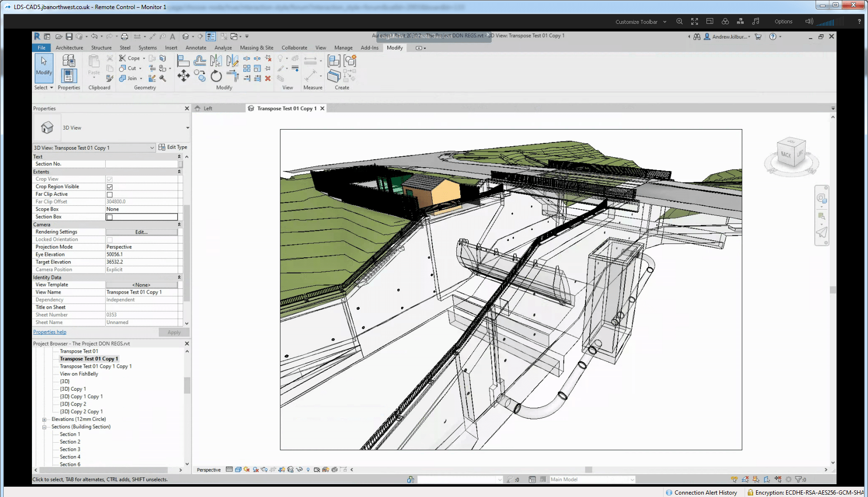Enable Far Clip Active

(110, 194)
